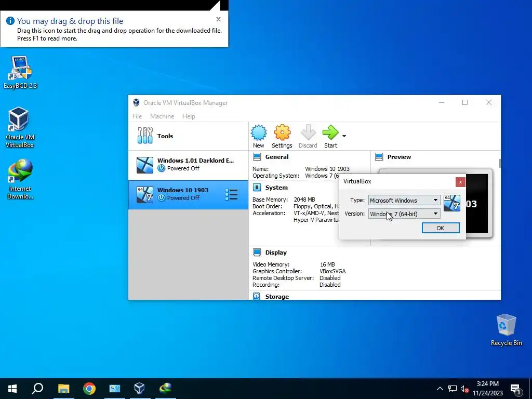The height and width of the screenshot is (399, 532).
Task: Click the Storage section heading
Action: pos(277,297)
